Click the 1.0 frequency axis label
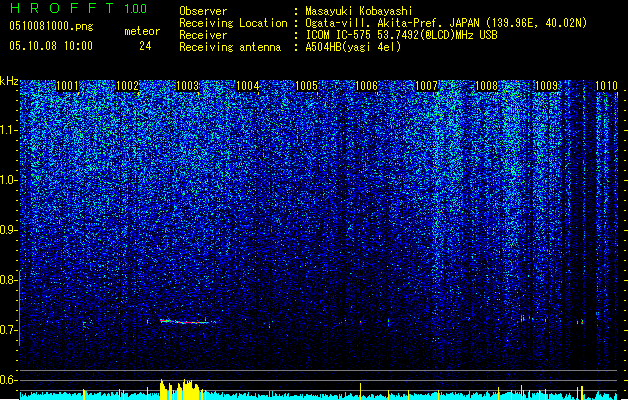629x400 pixels. point(8,181)
